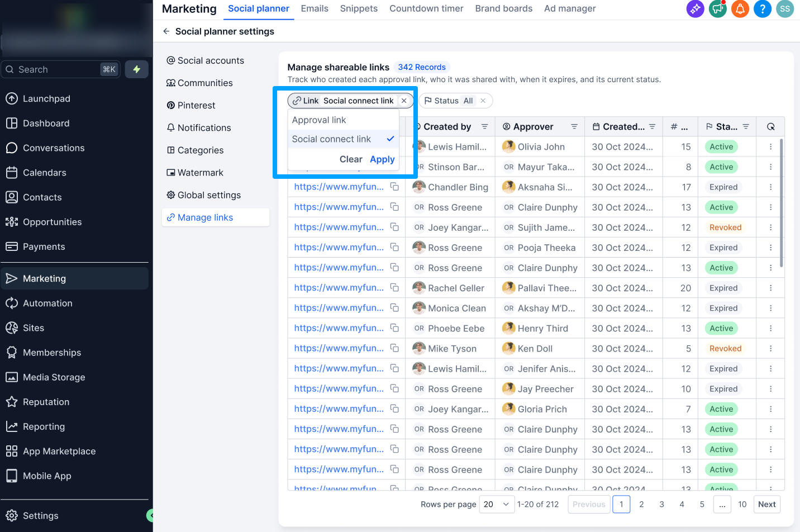The width and height of the screenshot is (800, 532).
Task: Go to pagination page 3
Action: [661, 505]
